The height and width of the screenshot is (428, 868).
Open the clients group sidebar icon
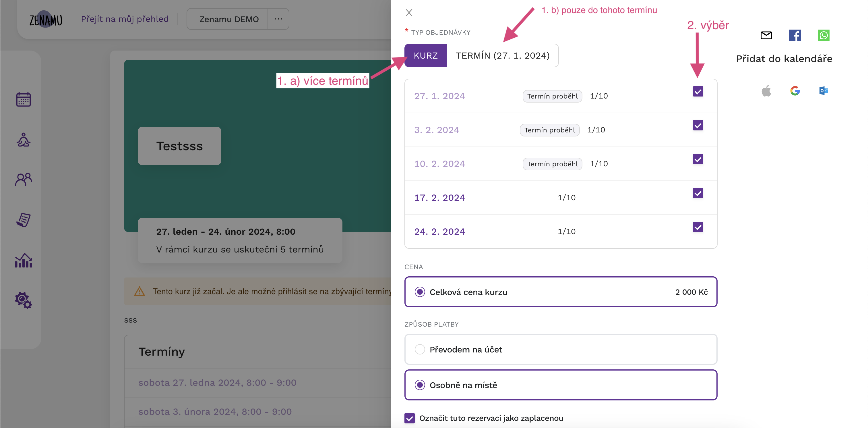click(x=24, y=180)
